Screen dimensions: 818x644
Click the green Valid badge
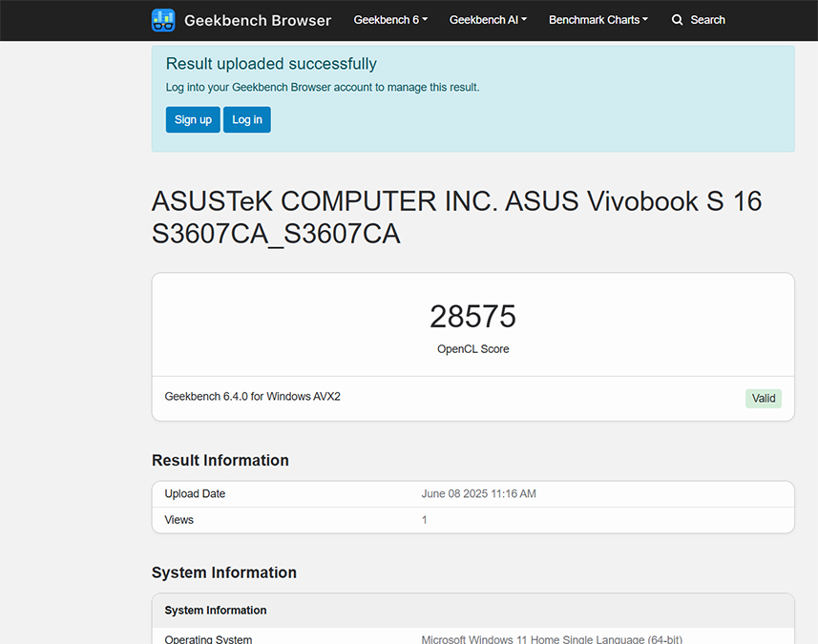click(x=764, y=399)
